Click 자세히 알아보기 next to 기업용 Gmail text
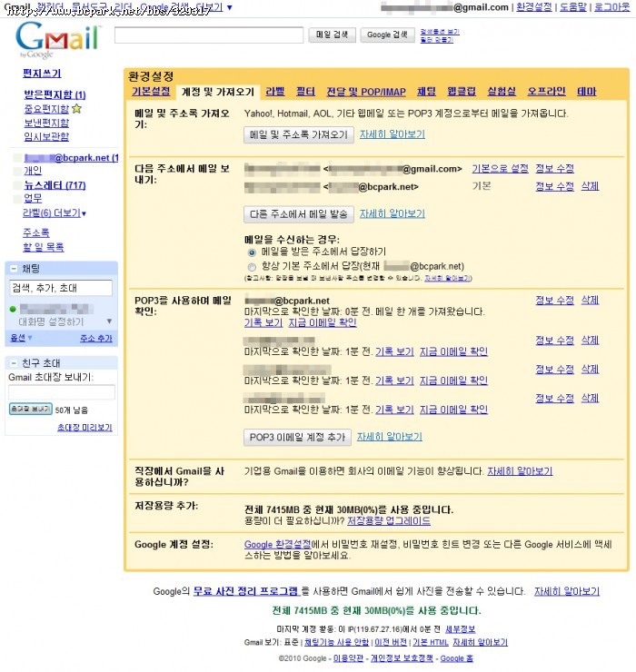Image resolution: width=636 pixels, height=672 pixels. click(x=520, y=471)
